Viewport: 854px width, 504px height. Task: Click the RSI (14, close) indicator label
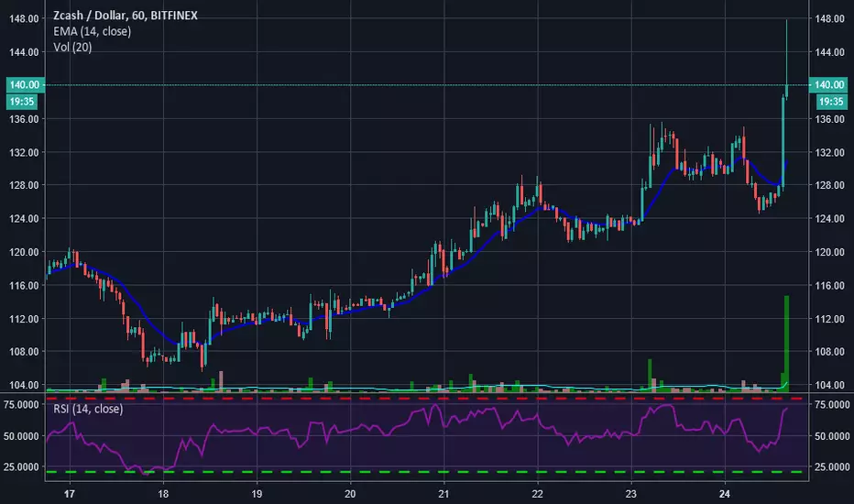pyautogui.click(x=88, y=409)
